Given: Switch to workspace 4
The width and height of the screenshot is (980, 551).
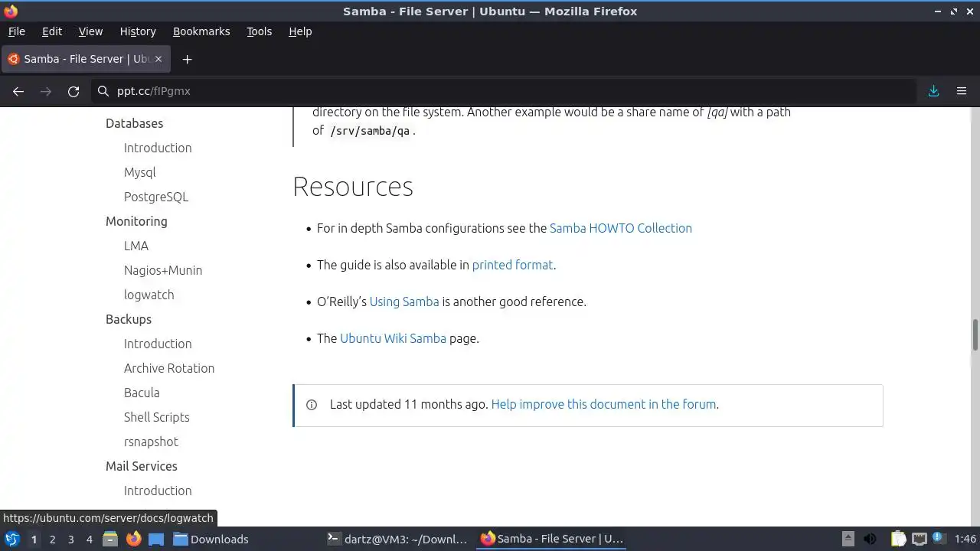Looking at the screenshot, I should 89,539.
